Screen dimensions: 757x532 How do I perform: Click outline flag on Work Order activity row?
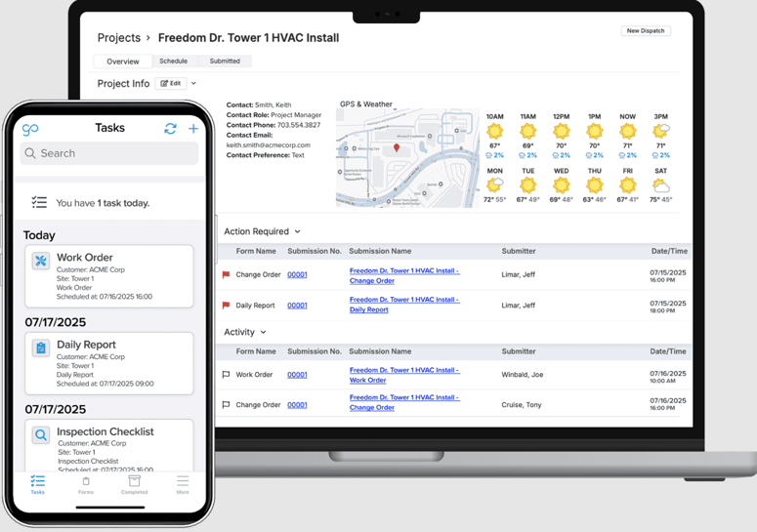point(226,374)
